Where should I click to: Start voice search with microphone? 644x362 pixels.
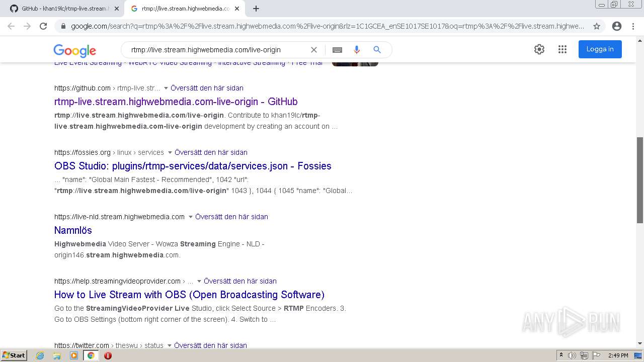(357, 50)
